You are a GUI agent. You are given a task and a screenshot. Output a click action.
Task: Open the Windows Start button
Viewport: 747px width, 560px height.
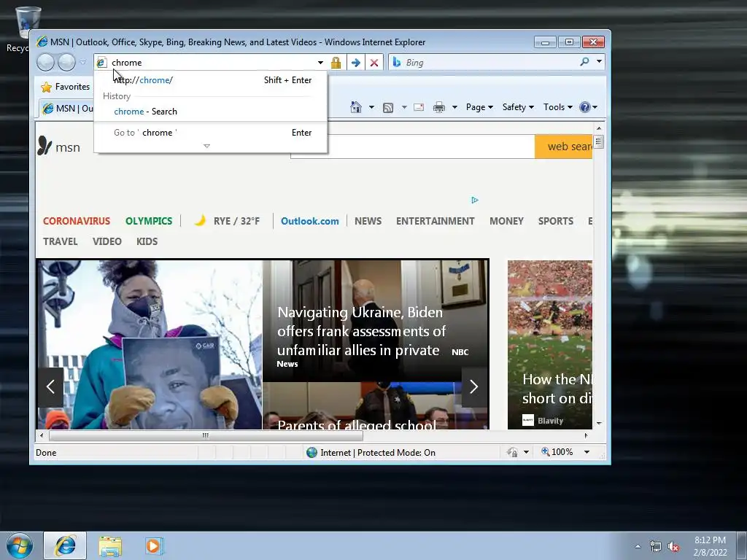20,545
